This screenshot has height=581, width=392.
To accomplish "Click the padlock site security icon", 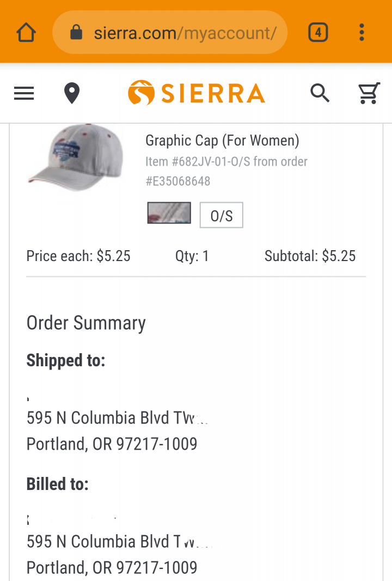I will [76, 33].
